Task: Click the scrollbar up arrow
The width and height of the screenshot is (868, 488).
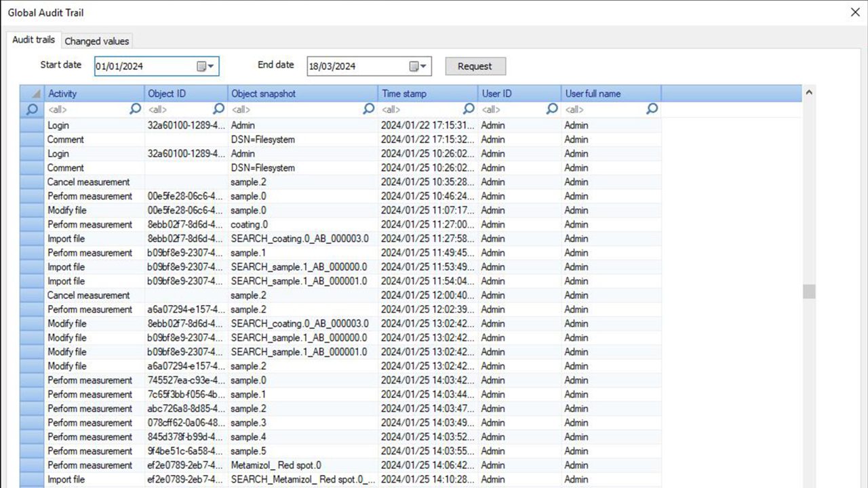Action: point(809,93)
